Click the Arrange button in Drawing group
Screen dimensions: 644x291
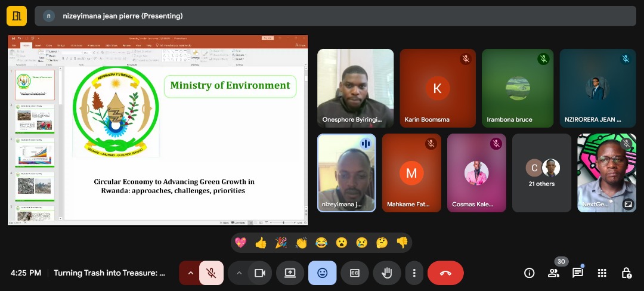[195, 55]
